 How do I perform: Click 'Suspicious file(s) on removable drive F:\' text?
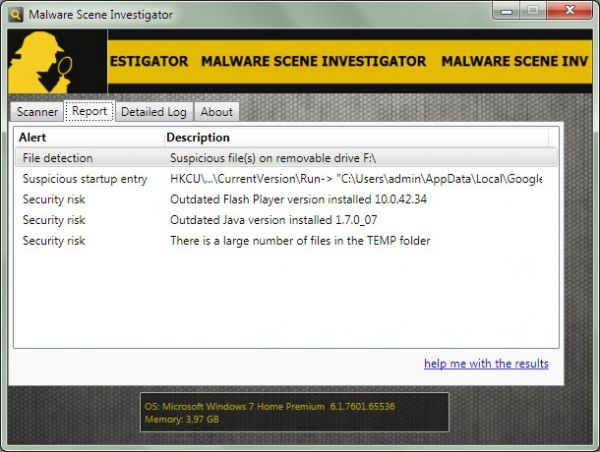click(273, 158)
